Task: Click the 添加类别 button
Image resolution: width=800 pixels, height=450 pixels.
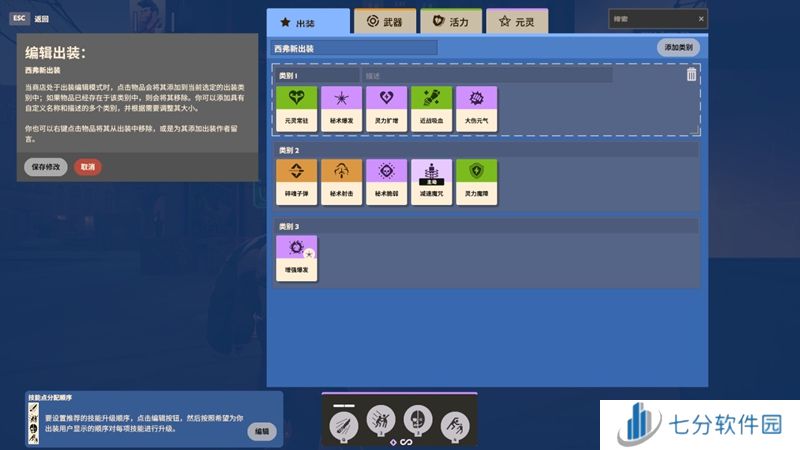Action: [x=678, y=47]
